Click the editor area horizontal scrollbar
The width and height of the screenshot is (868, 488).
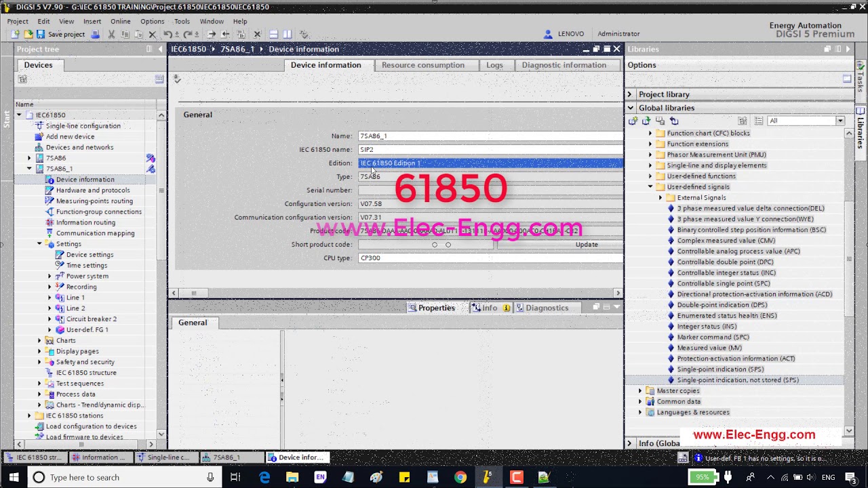tap(395, 293)
